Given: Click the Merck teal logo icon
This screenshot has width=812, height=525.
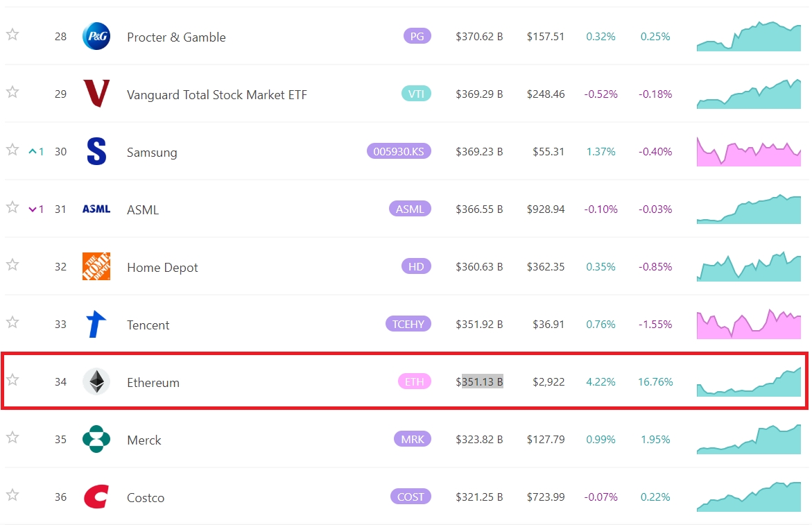Looking at the screenshot, I should 96,439.
